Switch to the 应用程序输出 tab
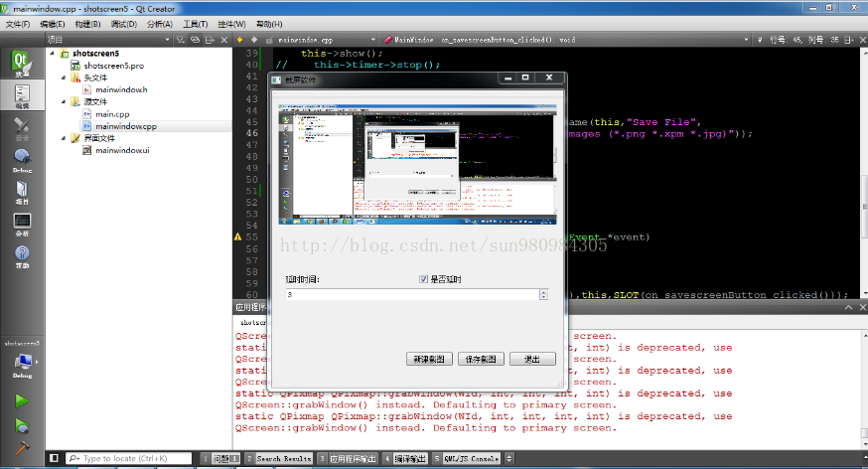The image size is (868, 469). pyautogui.click(x=348, y=458)
